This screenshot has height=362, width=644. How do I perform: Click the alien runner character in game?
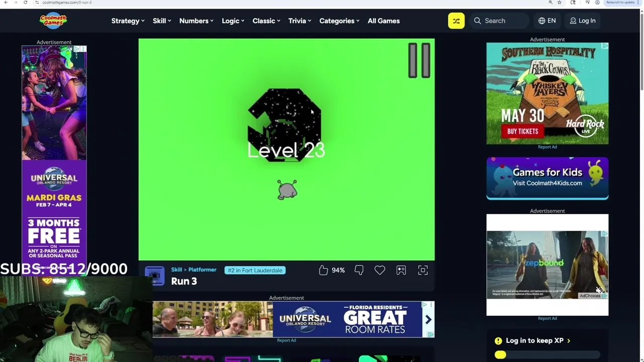point(287,190)
